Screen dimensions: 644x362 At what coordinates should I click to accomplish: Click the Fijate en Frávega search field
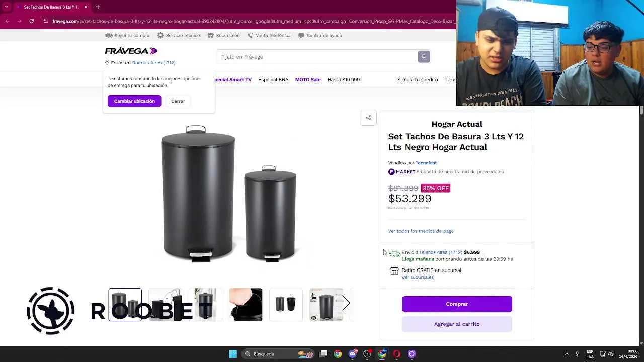[x=319, y=57]
